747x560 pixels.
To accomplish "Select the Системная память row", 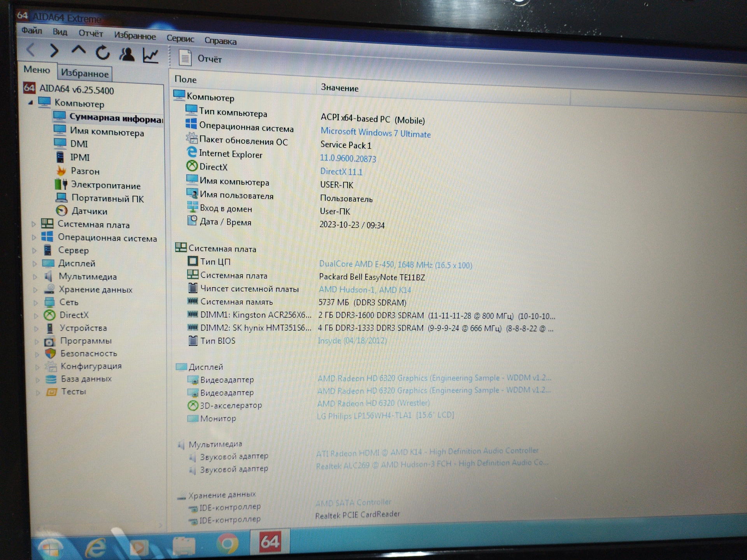I will [x=297, y=302].
